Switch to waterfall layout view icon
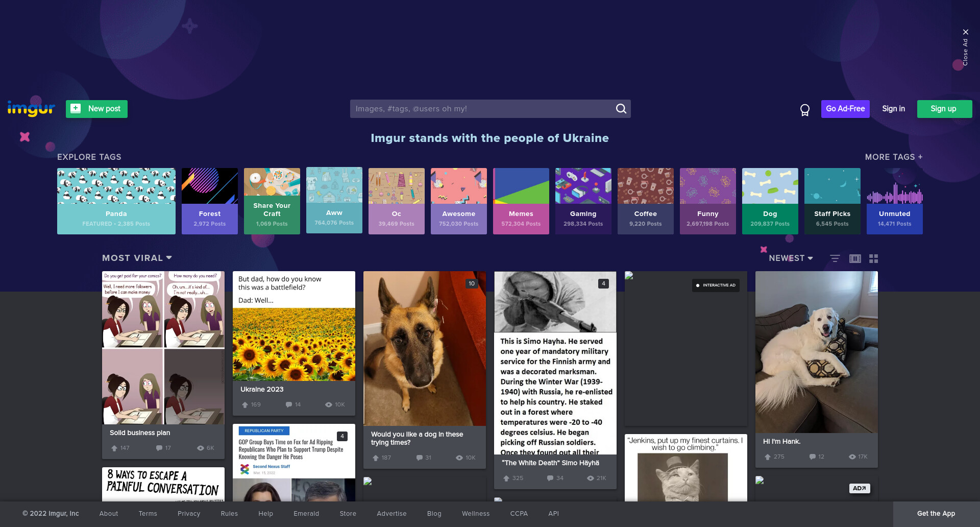 pos(855,258)
